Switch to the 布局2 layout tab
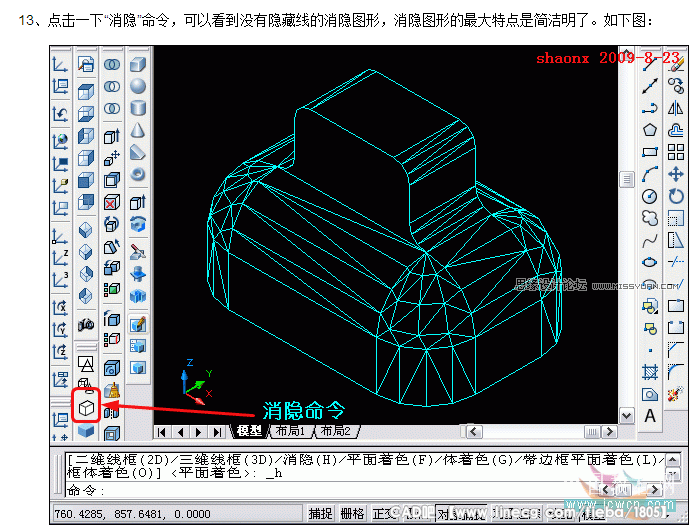696x529 pixels. (336, 431)
